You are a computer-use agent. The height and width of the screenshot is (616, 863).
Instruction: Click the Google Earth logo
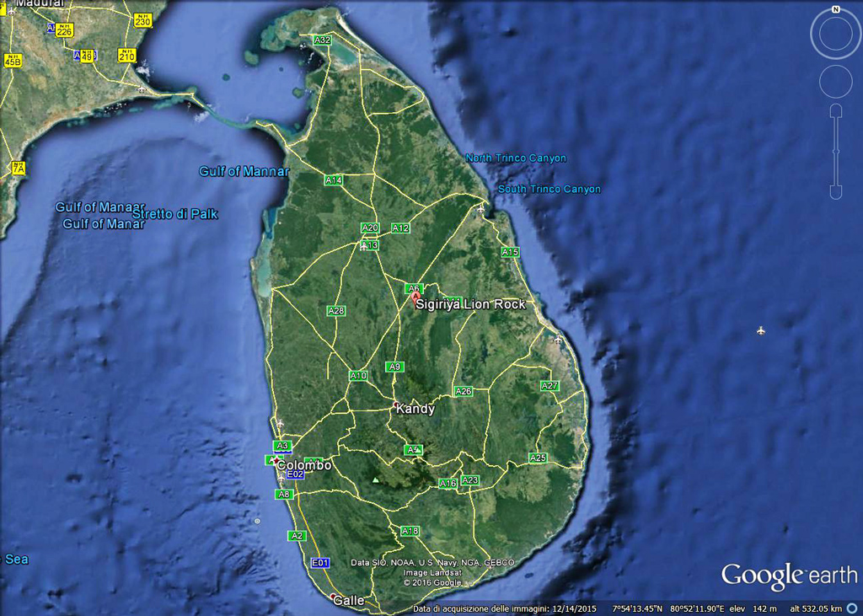[x=789, y=576]
